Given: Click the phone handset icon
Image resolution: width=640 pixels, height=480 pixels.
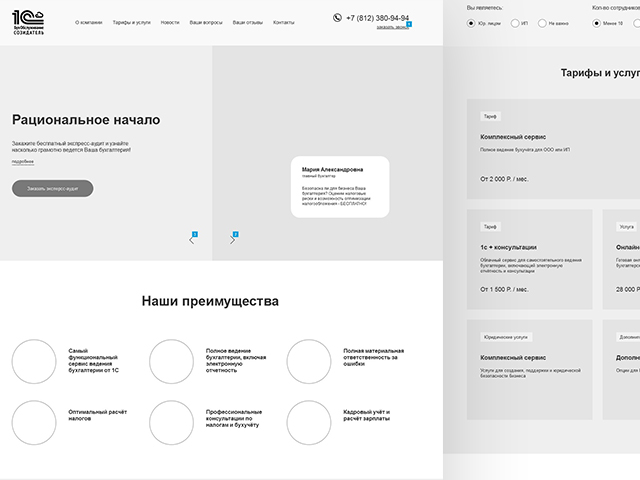Looking at the screenshot, I should 337,18.
